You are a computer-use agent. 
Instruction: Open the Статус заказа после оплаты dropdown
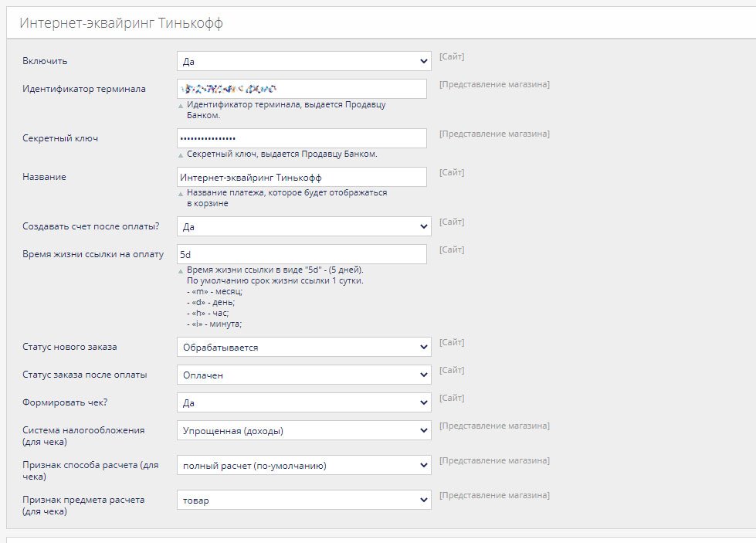point(303,375)
